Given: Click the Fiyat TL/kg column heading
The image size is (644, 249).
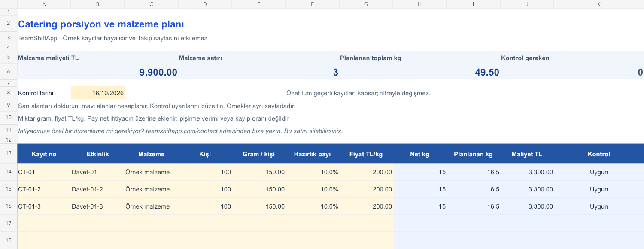Looking at the screenshot, I should point(366,154).
